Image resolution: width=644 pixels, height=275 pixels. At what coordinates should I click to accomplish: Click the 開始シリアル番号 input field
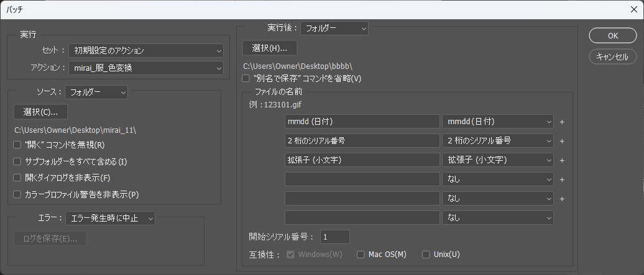tap(335, 237)
